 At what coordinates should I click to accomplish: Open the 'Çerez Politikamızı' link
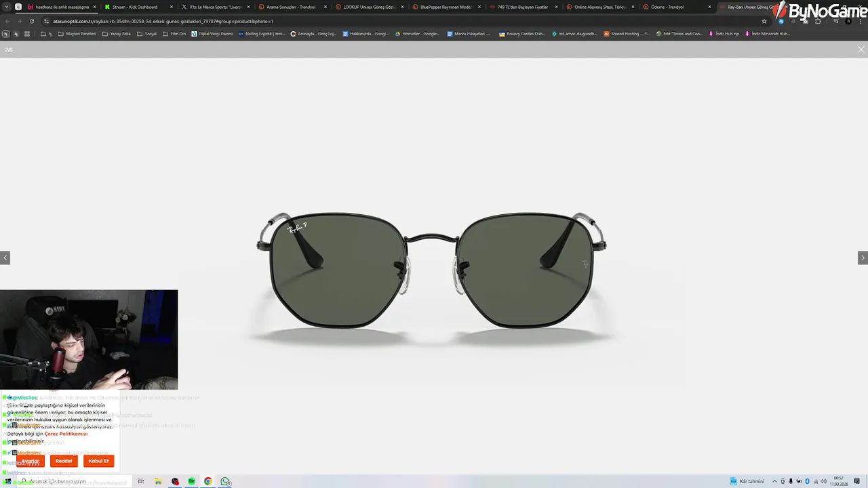pyautogui.click(x=66, y=434)
